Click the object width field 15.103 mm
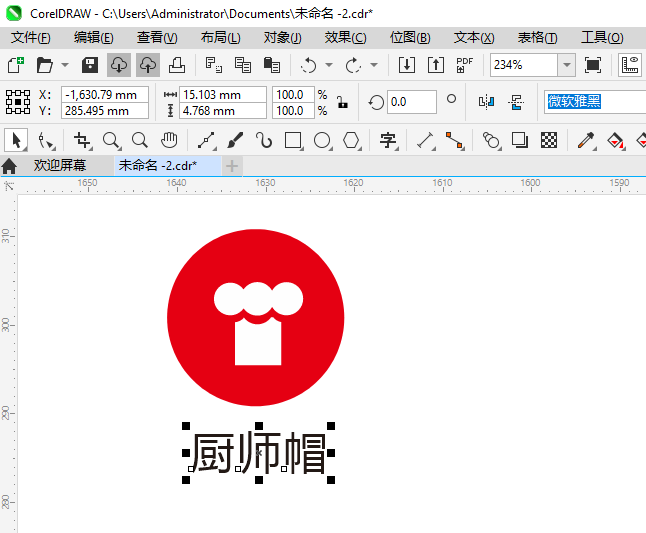The height and width of the screenshot is (533, 646). 223,94
